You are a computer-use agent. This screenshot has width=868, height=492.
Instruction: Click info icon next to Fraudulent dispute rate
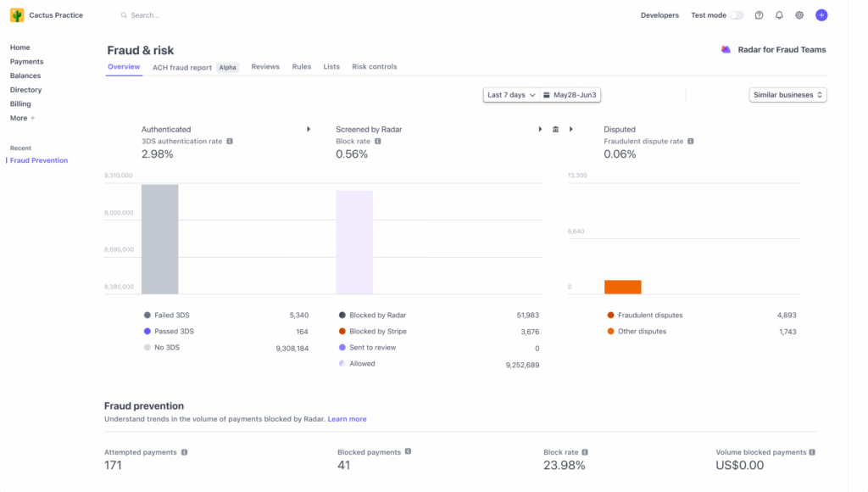tap(690, 142)
